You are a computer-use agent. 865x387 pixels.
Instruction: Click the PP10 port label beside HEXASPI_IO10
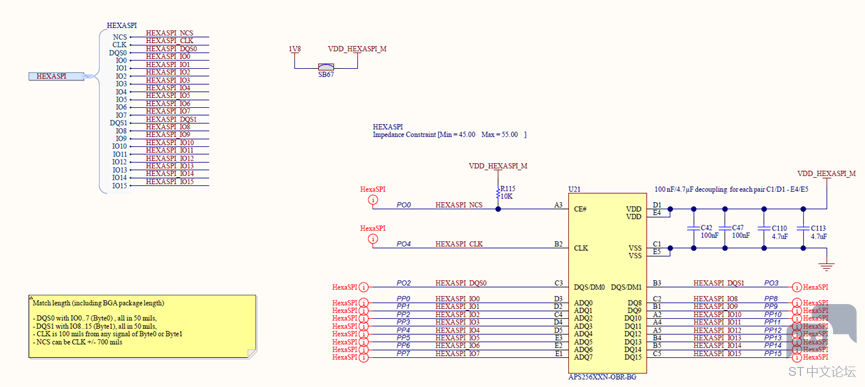773,314
